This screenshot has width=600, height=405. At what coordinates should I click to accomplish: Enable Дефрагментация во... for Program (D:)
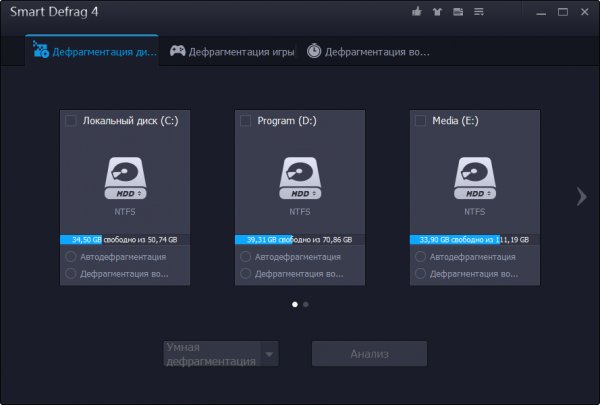tap(245, 273)
